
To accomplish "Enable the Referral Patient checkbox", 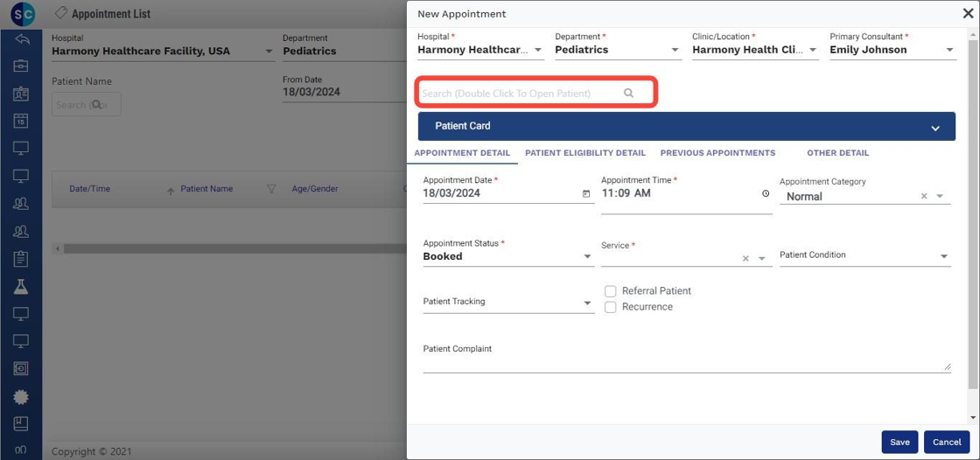I will click(611, 291).
